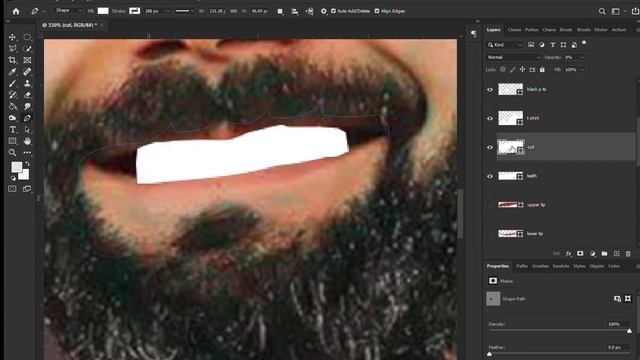The image size is (640, 360).
Task: Select the History Brush tool
Action: click(x=13, y=95)
